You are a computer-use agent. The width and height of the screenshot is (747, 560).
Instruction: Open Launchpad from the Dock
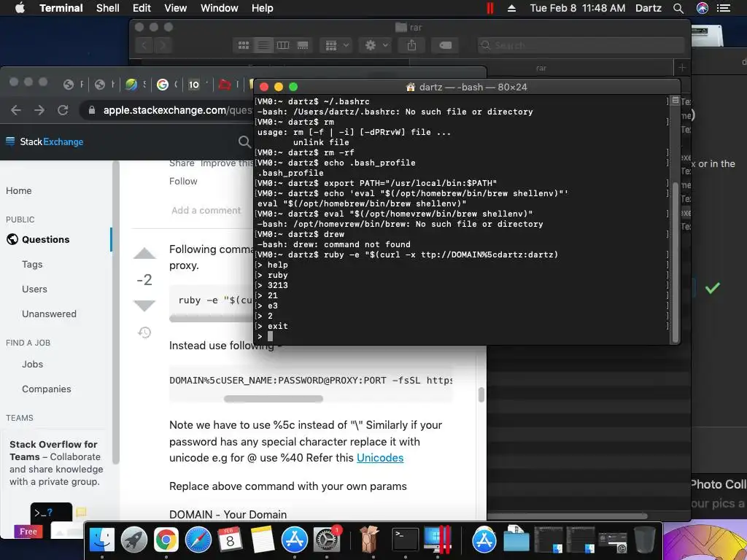pyautogui.click(x=134, y=540)
